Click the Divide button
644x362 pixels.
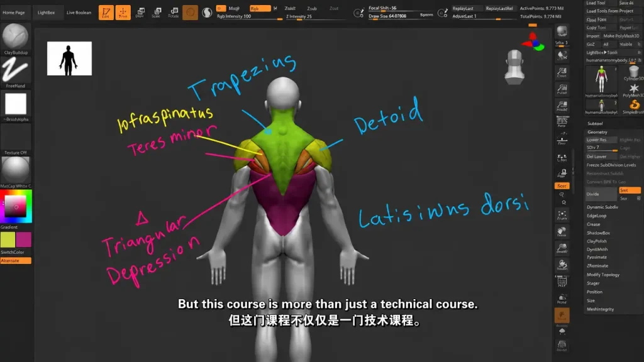(601, 194)
